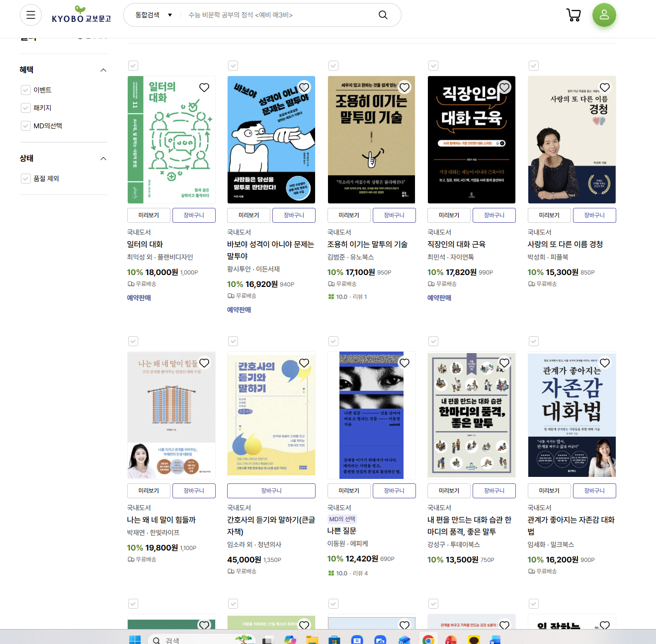Check the 이벤트 filter checkbox
656x644 pixels.
click(x=26, y=90)
